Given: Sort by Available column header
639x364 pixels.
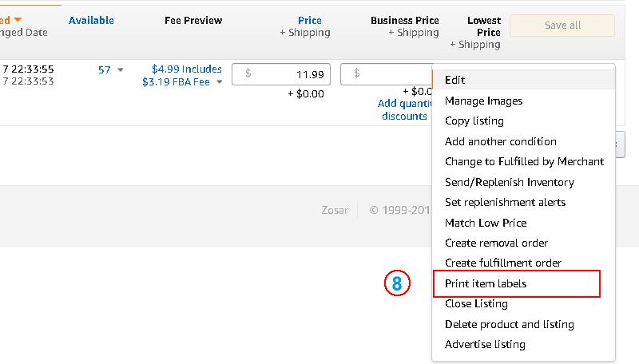Looking at the screenshot, I should click(91, 20).
